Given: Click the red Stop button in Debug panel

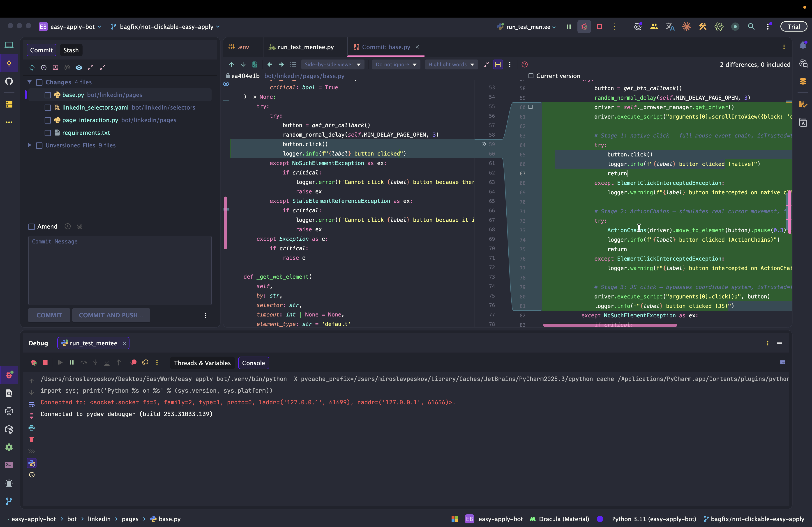Looking at the screenshot, I should coord(45,362).
